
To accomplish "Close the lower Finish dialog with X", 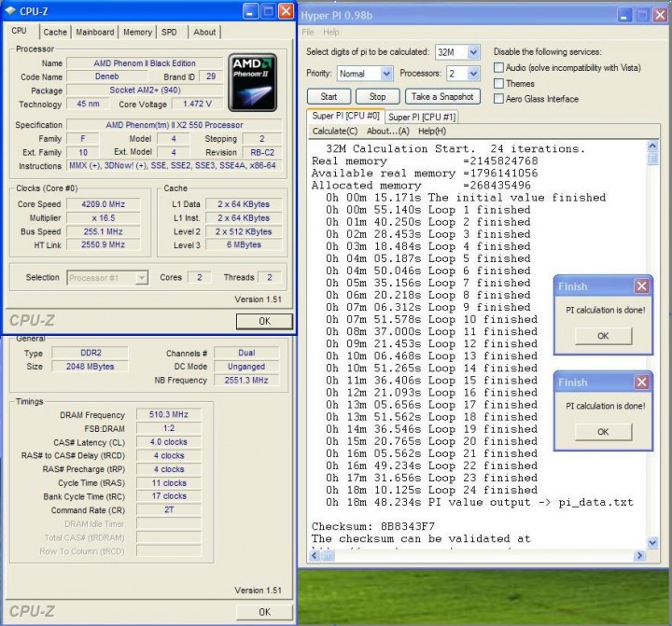I will coord(641,382).
